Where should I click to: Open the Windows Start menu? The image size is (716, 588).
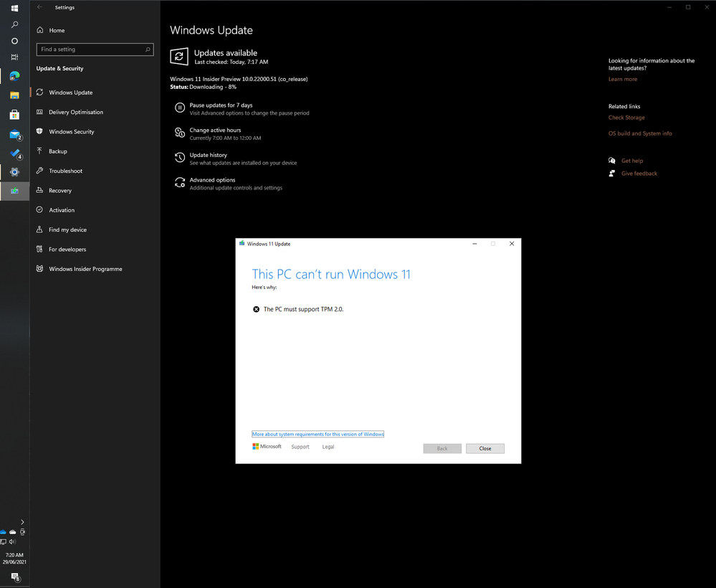pyautogui.click(x=14, y=8)
